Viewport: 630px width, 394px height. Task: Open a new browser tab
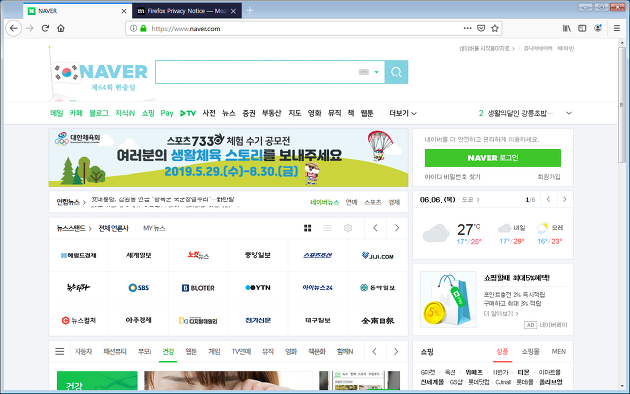tap(250, 11)
